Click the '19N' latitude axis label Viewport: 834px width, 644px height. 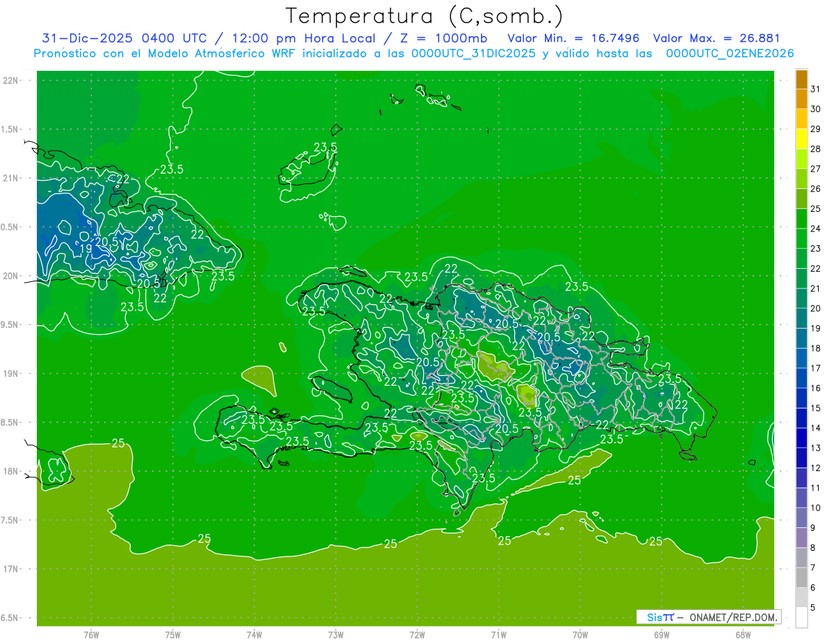[x=10, y=374]
